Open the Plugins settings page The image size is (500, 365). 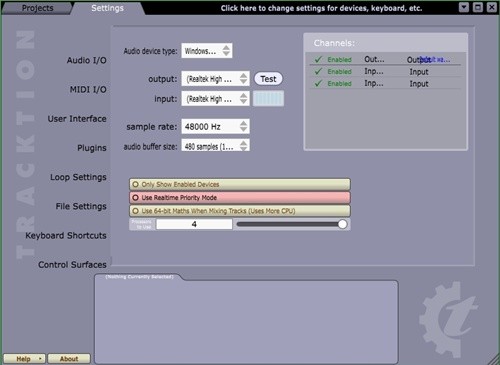tap(92, 148)
